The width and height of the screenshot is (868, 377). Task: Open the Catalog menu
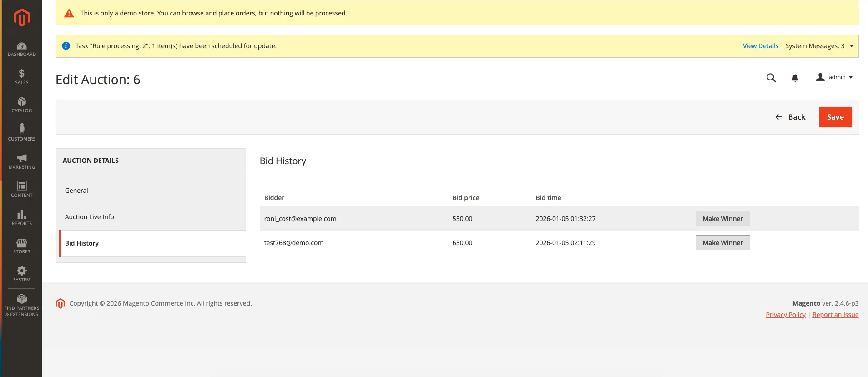22,105
